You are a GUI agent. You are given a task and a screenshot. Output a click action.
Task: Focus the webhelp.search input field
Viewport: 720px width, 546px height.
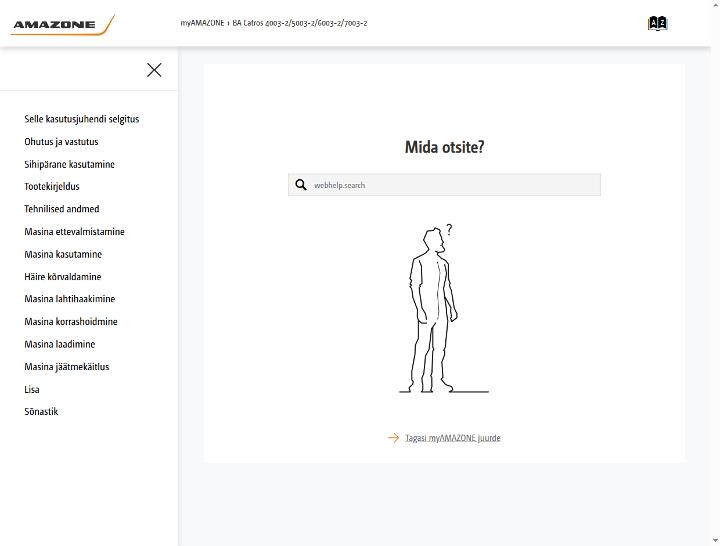coord(444,185)
